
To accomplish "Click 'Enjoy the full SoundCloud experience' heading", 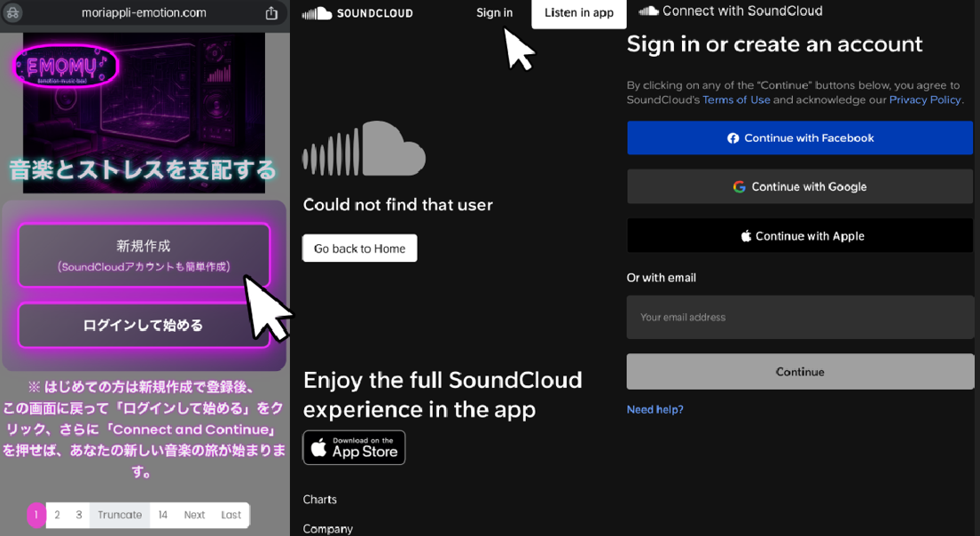I will pyautogui.click(x=443, y=395).
